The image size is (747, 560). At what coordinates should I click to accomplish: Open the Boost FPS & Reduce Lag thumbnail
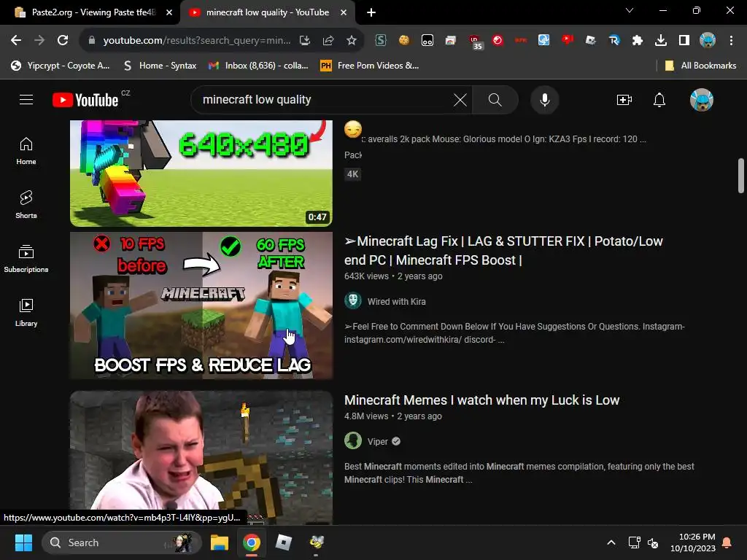pos(201,306)
